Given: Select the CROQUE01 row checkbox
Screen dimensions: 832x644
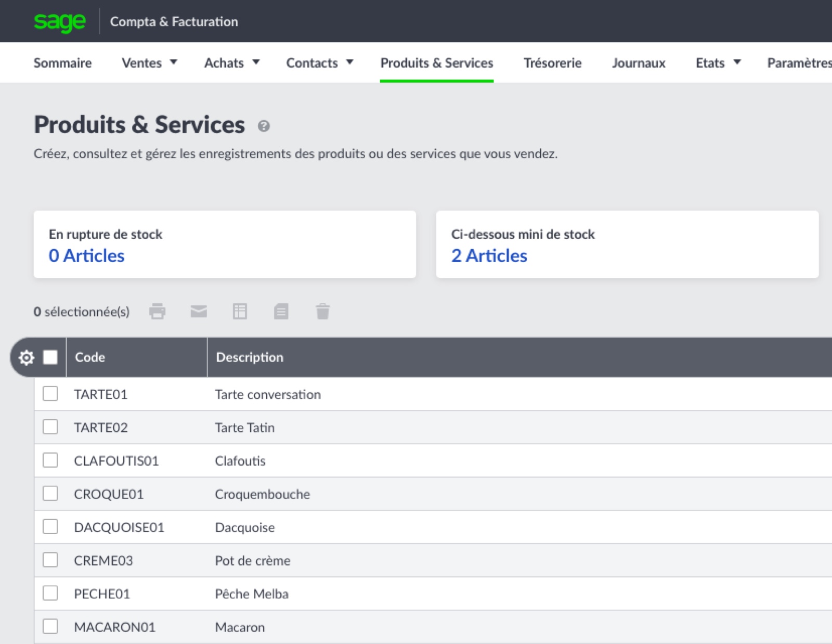Looking at the screenshot, I should tap(50, 493).
